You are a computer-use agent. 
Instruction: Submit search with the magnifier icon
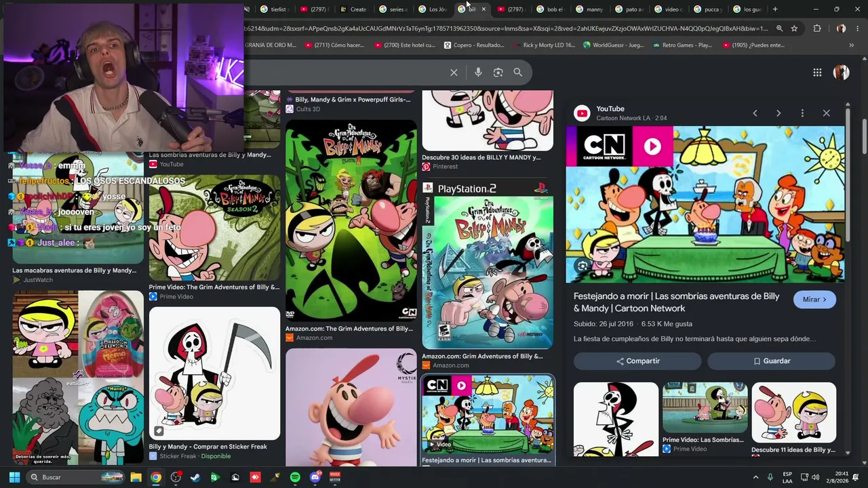pos(518,73)
